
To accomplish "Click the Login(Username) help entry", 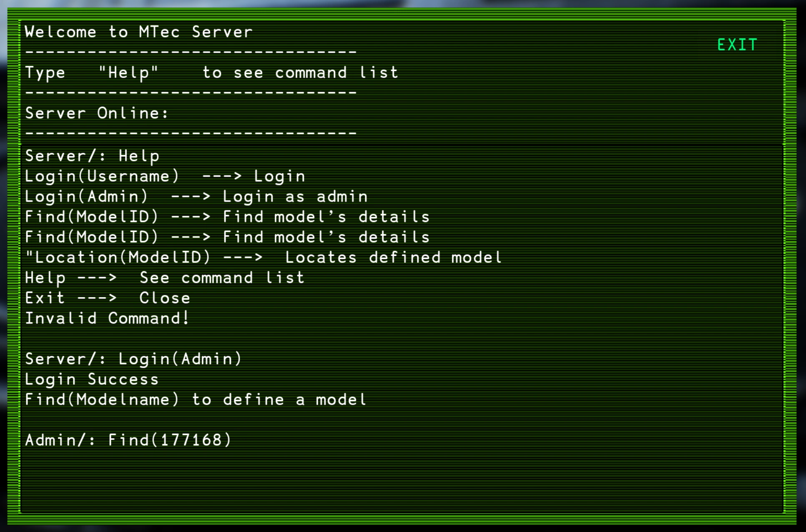I will pos(165,177).
